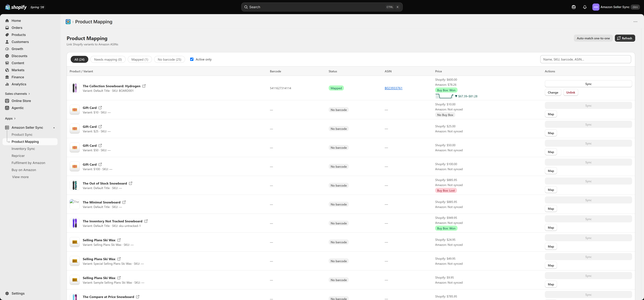Click the Change button for Hydrogen

[x=553, y=92]
